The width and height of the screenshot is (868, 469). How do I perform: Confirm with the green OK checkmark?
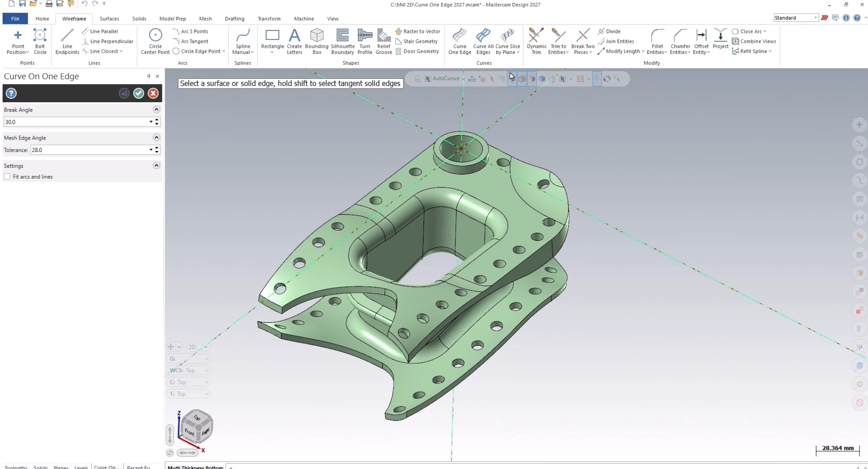point(138,93)
